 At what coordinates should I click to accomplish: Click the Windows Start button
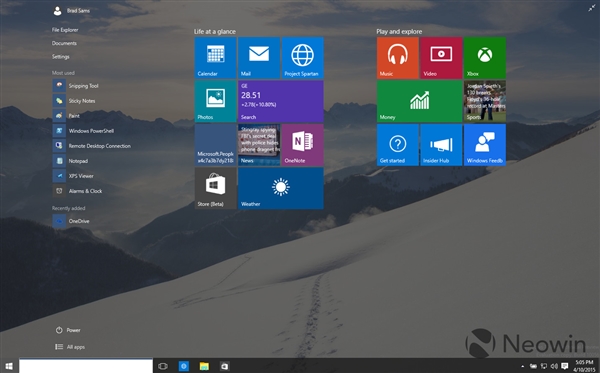[9, 366]
